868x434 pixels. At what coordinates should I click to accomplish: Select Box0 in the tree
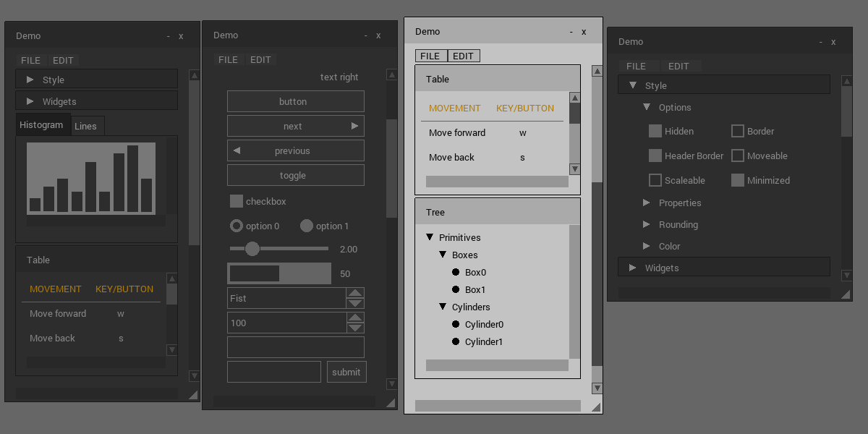click(475, 272)
